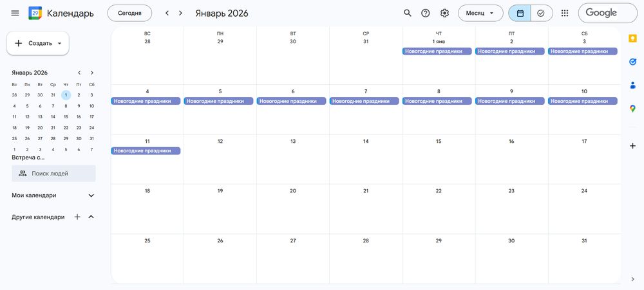The height and width of the screenshot is (290, 644).
Task: Open the main menu hamburger icon
Action: click(x=15, y=13)
